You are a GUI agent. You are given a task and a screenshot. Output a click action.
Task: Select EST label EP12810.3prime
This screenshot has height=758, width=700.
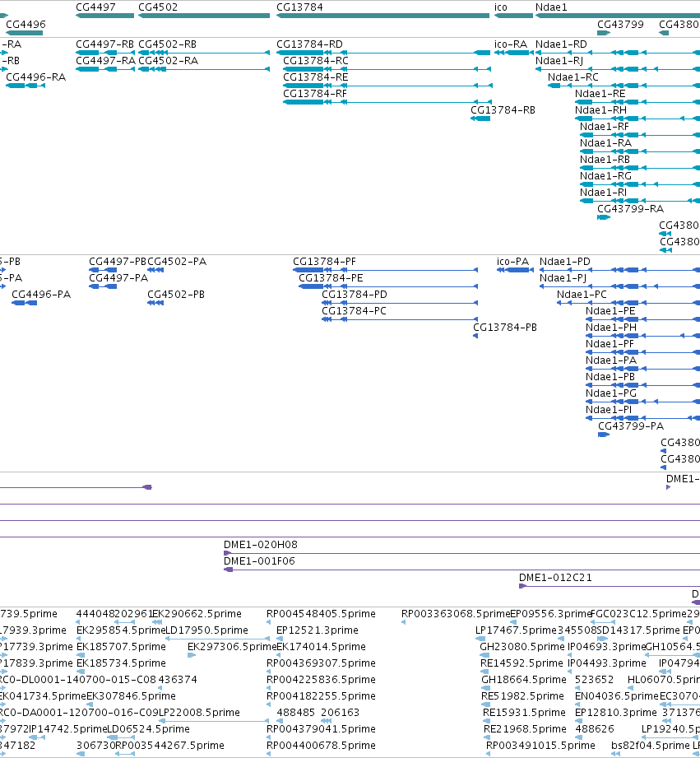coord(616,713)
